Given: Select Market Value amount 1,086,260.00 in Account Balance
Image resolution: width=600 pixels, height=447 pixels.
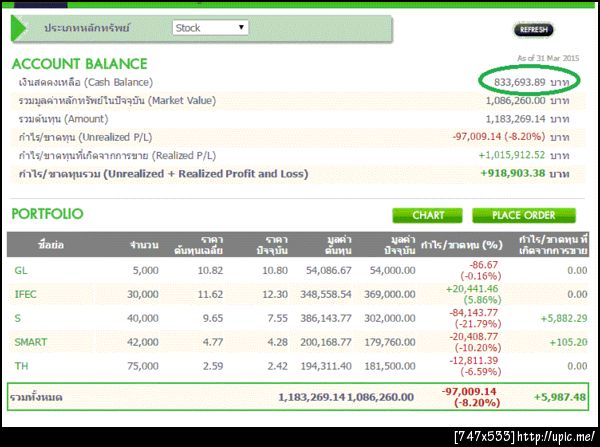Looking at the screenshot, I should pos(515,101).
